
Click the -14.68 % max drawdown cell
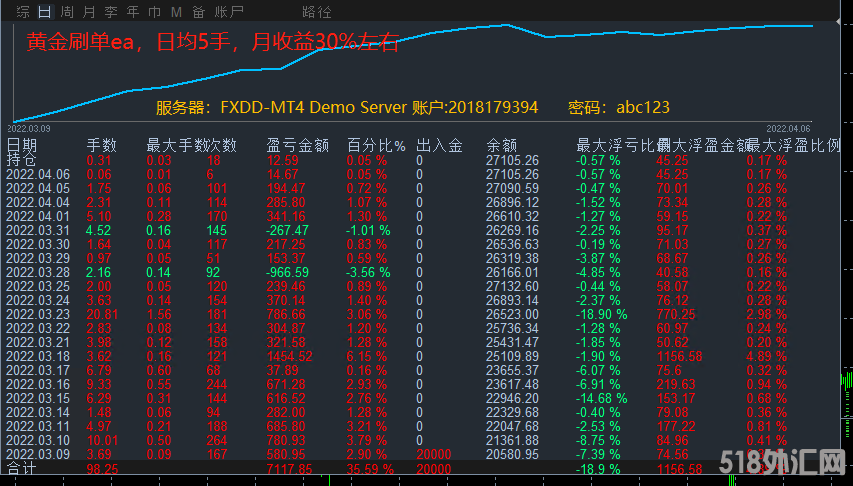(602, 398)
